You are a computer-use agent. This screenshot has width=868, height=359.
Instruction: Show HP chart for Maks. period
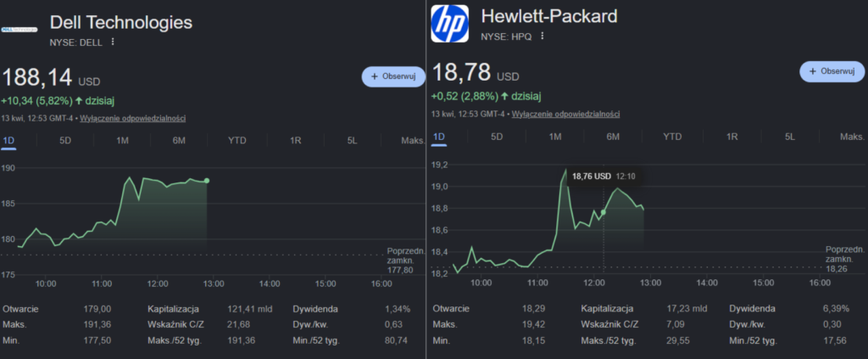tap(851, 136)
